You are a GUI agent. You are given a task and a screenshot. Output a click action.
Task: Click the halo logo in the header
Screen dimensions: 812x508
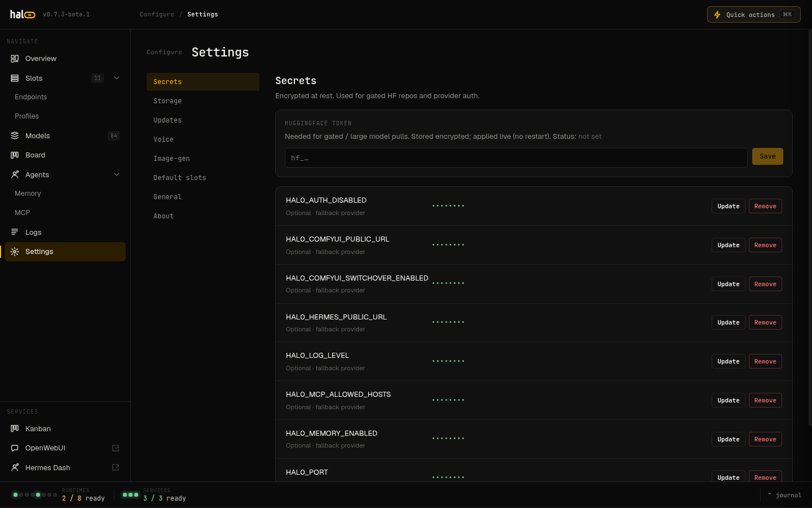23,14
